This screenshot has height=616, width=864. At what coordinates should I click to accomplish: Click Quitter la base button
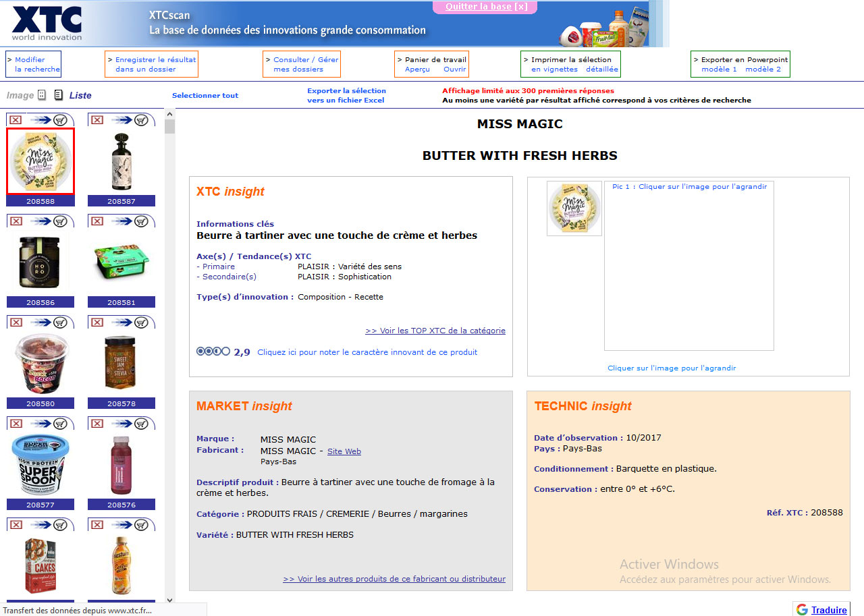[485, 7]
